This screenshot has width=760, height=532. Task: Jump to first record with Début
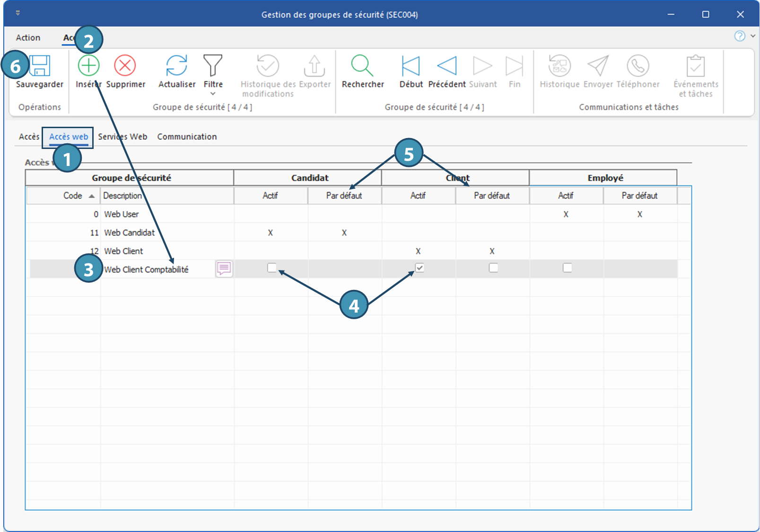tap(411, 66)
